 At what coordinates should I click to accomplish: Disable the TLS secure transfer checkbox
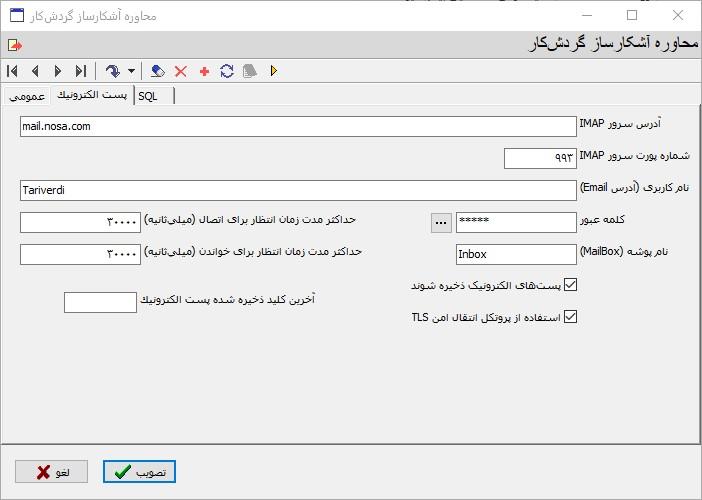tap(571, 317)
